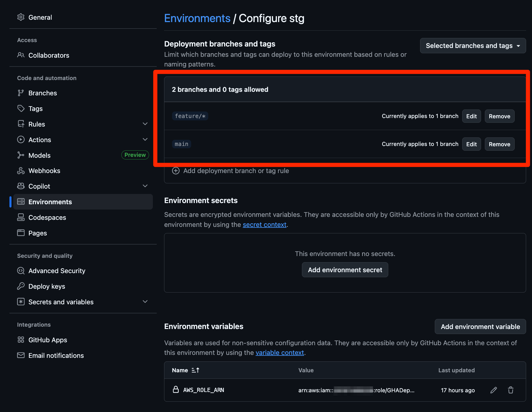Viewport: 532px width, 412px height.
Task: Edit the main branch rule
Action: (x=471, y=144)
